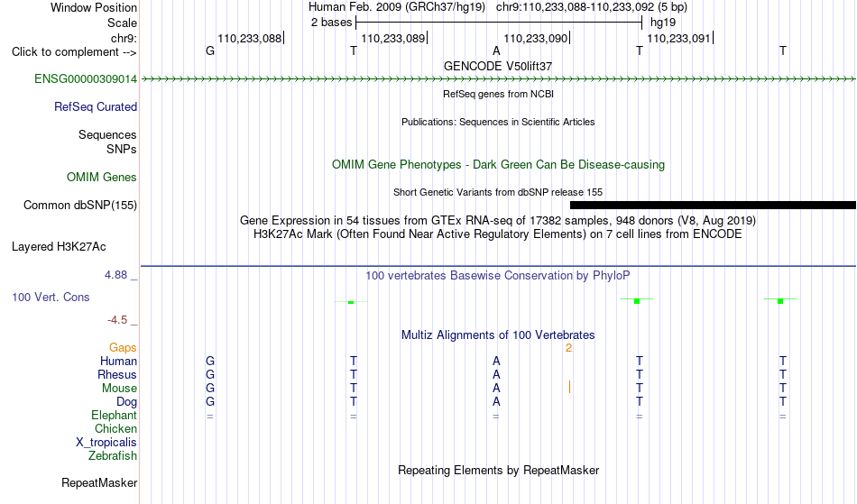Click the Sequences track label
The image size is (857, 504).
click(x=107, y=135)
